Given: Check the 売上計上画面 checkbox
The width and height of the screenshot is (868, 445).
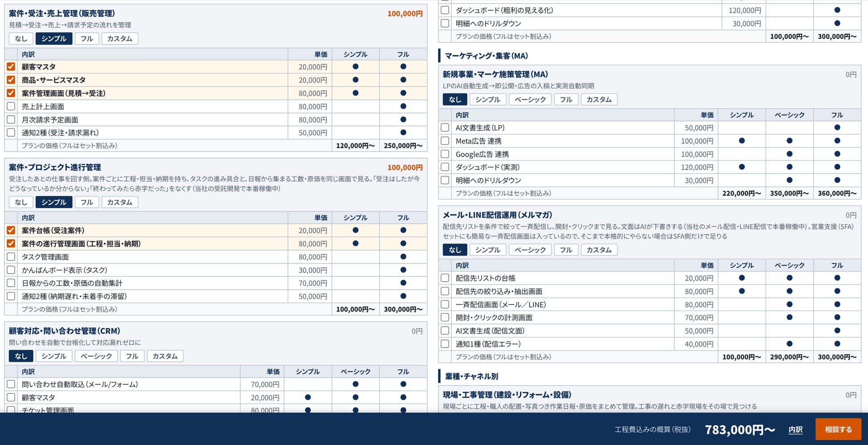Looking at the screenshot, I should pos(11,106).
